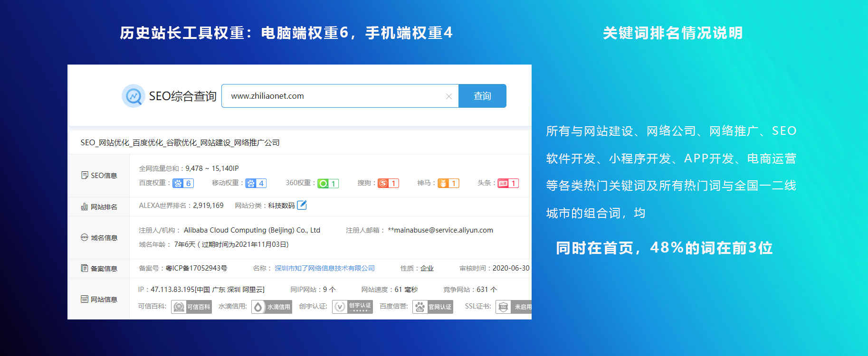Click the domain search input field
The image size is (868, 356).
point(333,96)
